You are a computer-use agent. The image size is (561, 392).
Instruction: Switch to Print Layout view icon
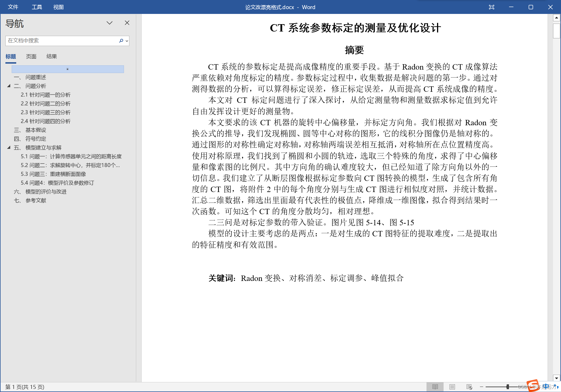tap(452, 387)
